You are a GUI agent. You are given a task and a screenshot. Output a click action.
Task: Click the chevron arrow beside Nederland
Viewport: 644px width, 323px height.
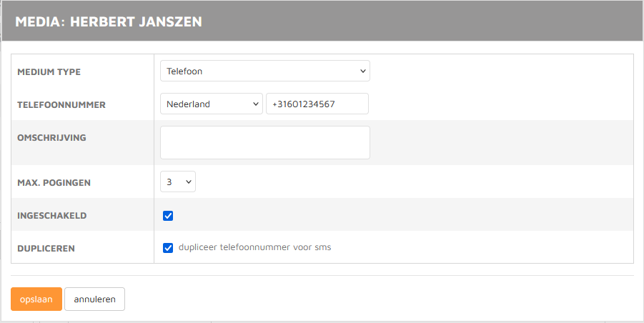coord(257,104)
